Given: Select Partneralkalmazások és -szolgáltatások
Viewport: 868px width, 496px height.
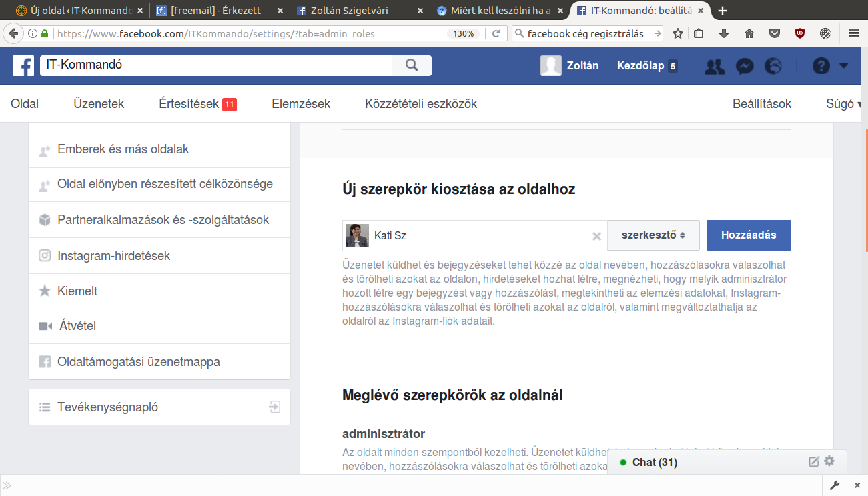Looking at the screenshot, I should (x=159, y=220).
